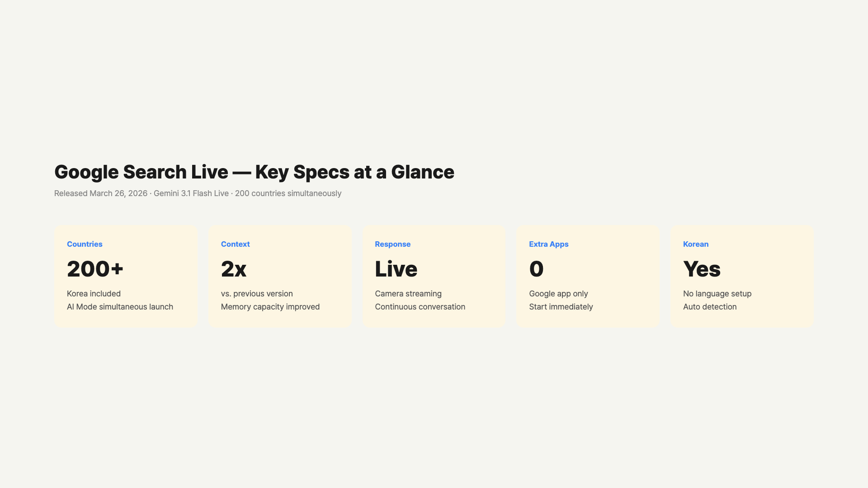Viewport: 868px width, 488px height.
Task: Select the large 'Yes' value
Action: tap(702, 269)
